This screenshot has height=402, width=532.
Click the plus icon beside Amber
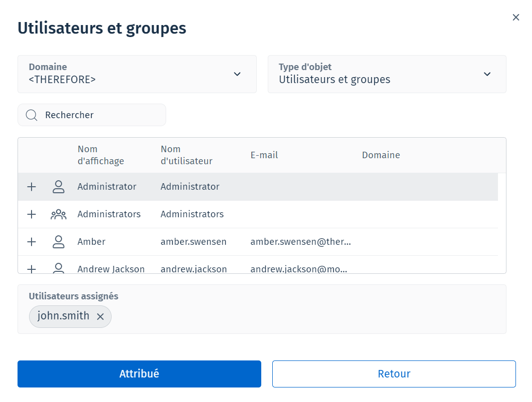[32, 242]
